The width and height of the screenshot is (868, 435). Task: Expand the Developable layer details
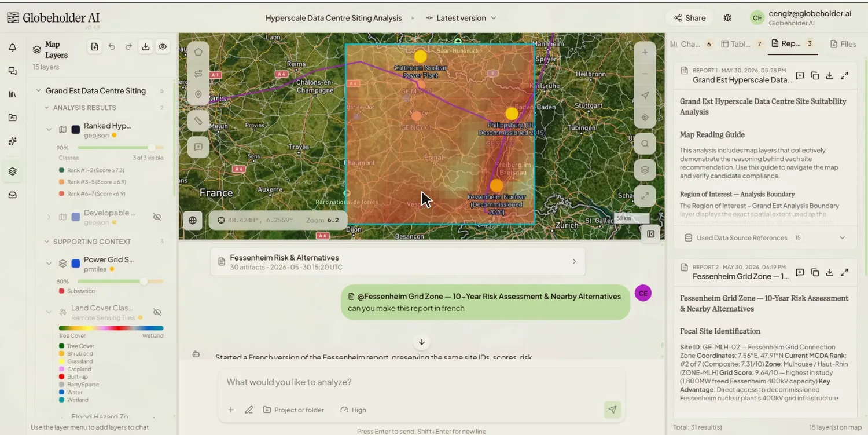coord(49,217)
